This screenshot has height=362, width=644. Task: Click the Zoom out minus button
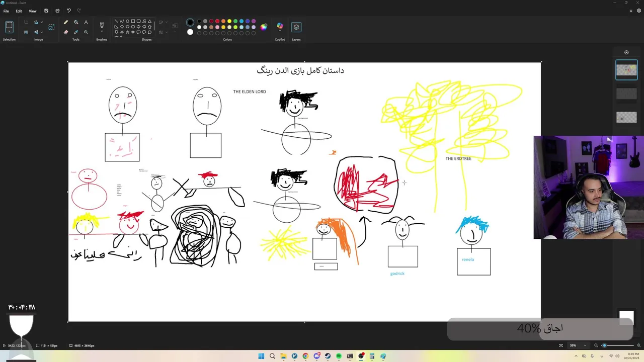point(596,345)
